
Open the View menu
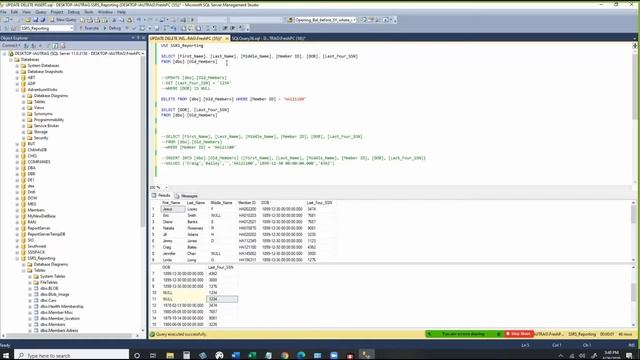click(x=26, y=12)
